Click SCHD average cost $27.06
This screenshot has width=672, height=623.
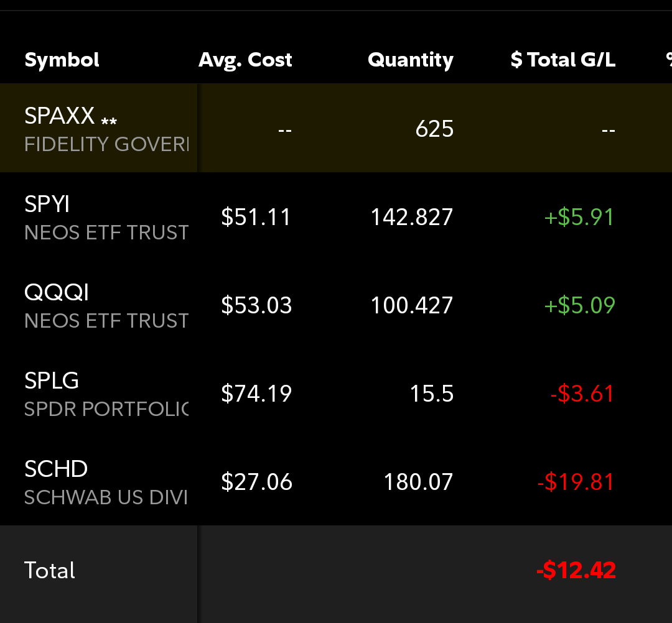[256, 482]
